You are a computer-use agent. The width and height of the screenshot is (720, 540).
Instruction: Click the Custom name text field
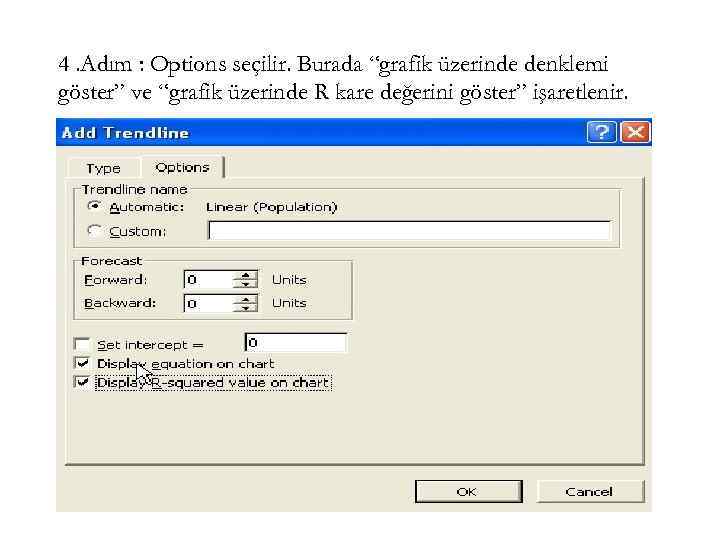[409, 231]
